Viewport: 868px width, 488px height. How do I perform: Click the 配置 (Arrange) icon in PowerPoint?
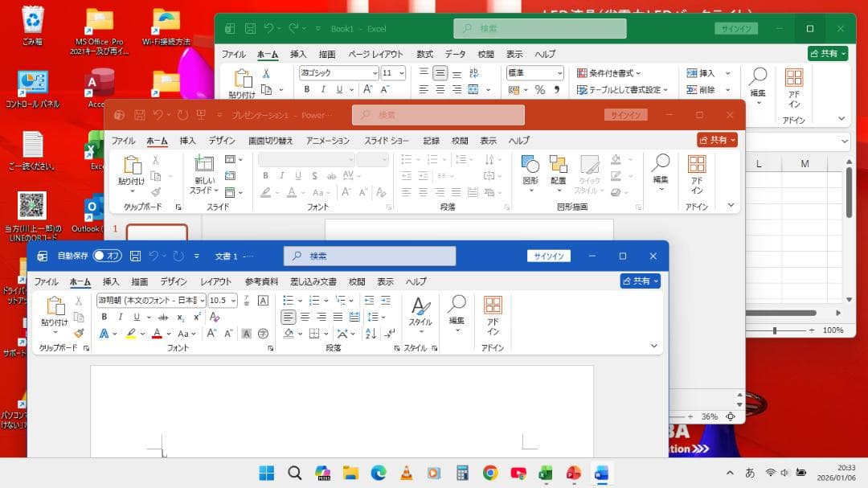click(560, 169)
